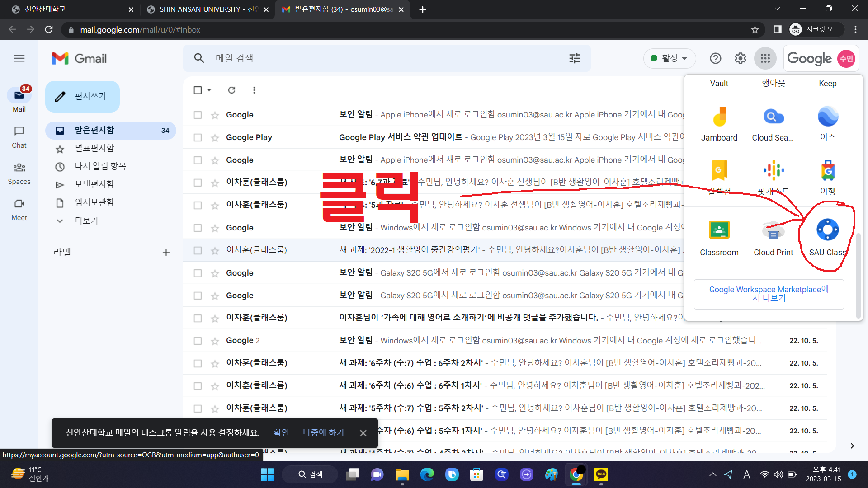Open the Podcasts (팟캐스트) app

(x=774, y=177)
